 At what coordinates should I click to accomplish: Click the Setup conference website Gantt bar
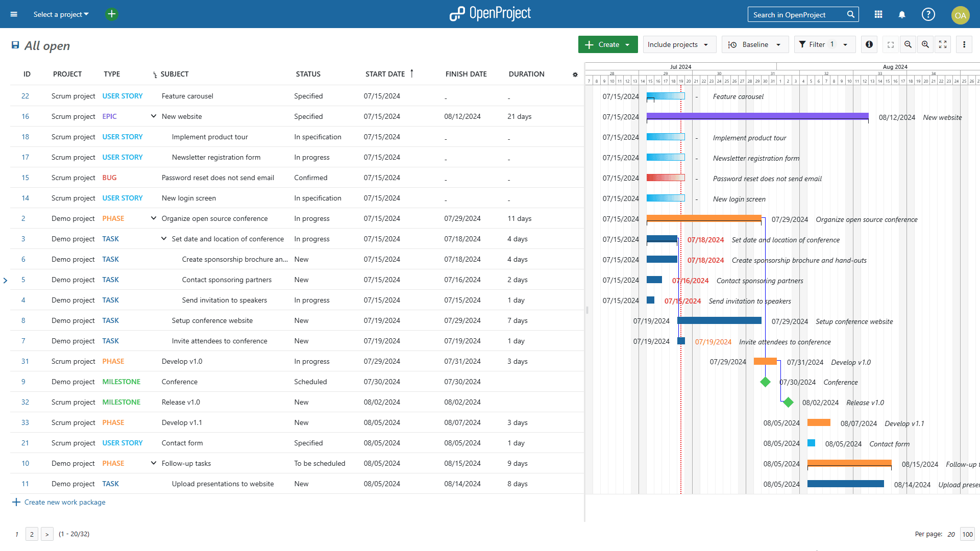point(719,320)
